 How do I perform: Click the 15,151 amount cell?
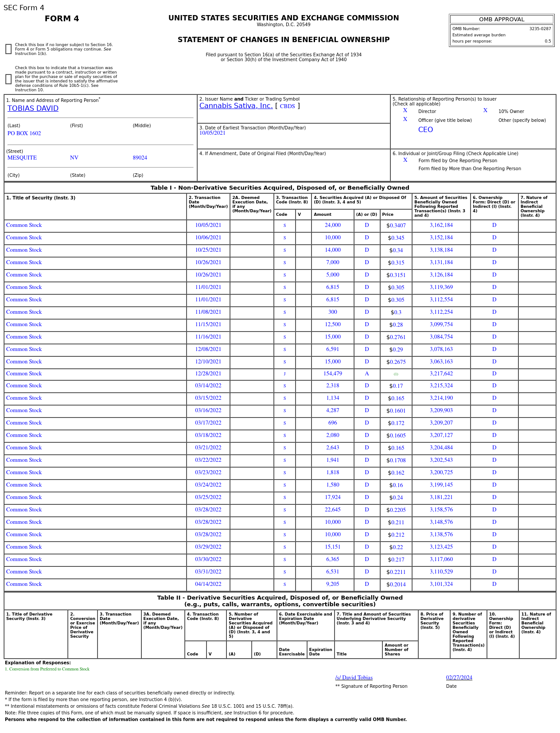333,547
